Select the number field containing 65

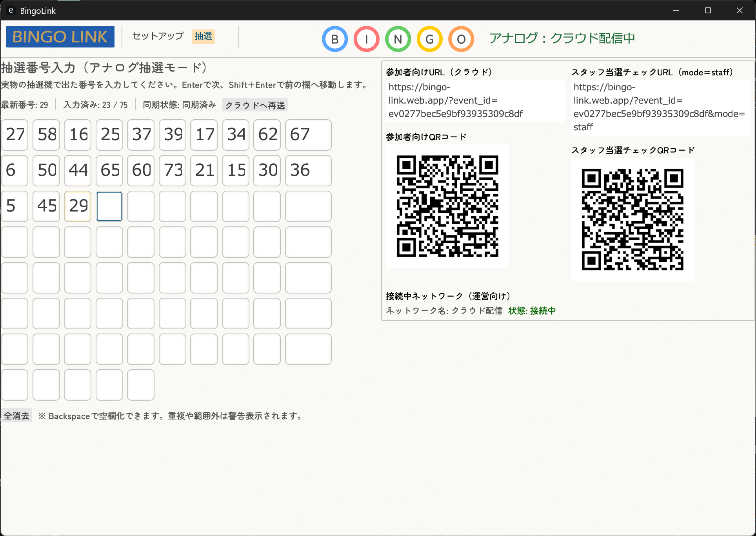click(x=109, y=171)
